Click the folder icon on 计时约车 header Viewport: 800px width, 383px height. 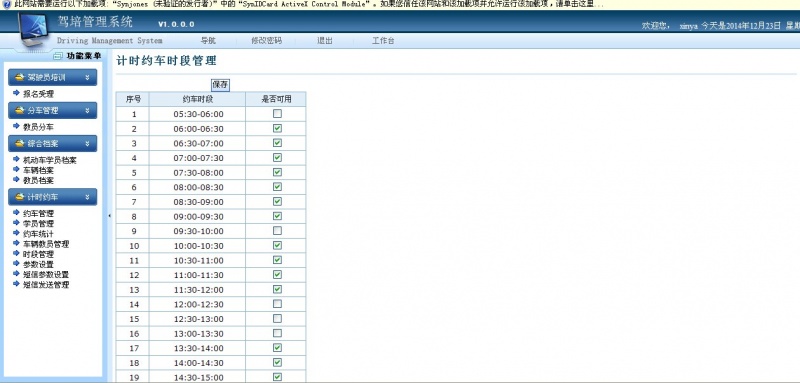[20, 197]
